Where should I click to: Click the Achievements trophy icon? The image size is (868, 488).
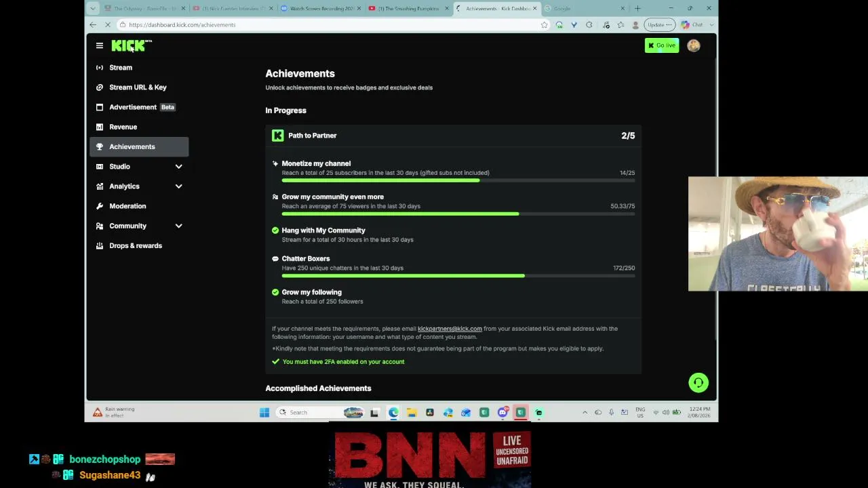(x=100, y=146)
